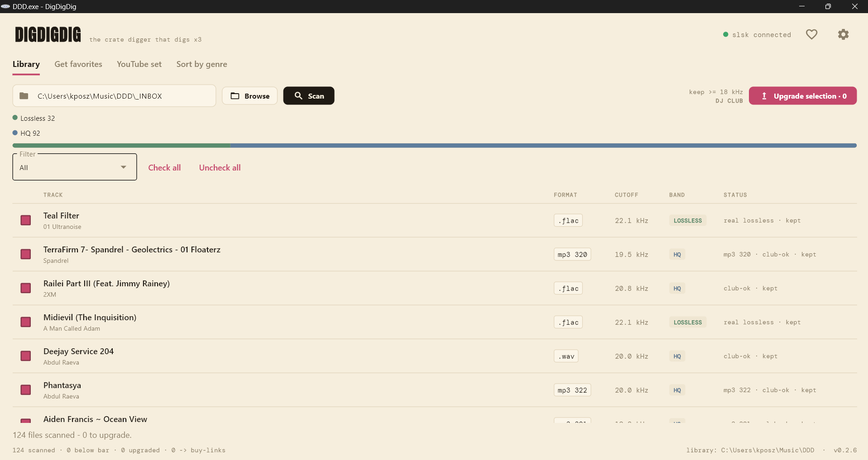This screenshot has height=460, width=868.
Task: Click the mp3 320 format badge
Action: [x=572, y=254]
